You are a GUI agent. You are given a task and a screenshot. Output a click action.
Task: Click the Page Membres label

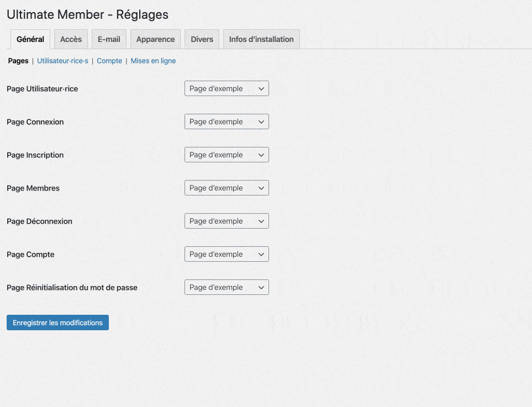click(x=33, y=188)
